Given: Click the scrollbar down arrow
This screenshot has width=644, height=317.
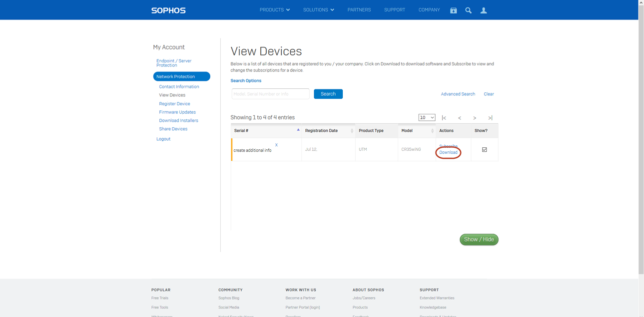Looking at the screenshot, I should tap(641, 315).
